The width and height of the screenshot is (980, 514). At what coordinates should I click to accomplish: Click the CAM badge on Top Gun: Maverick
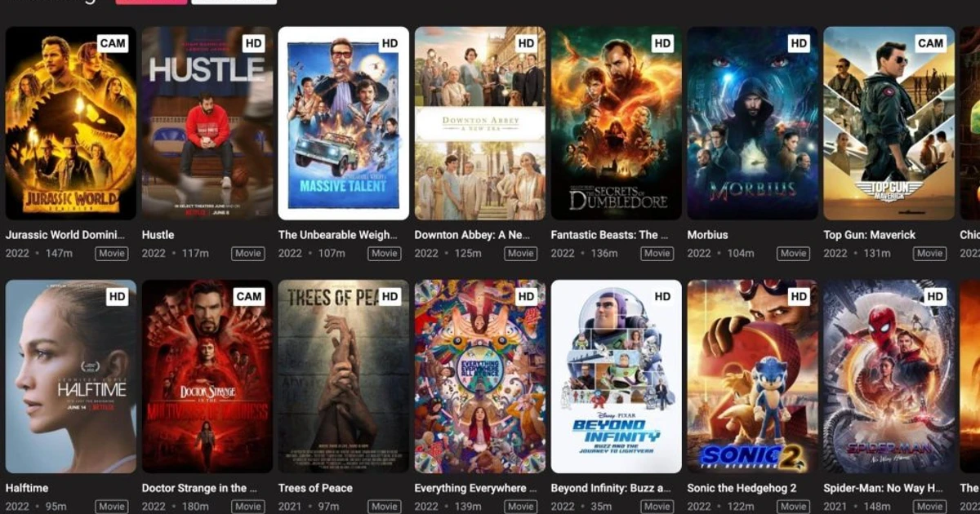(930, 42)
